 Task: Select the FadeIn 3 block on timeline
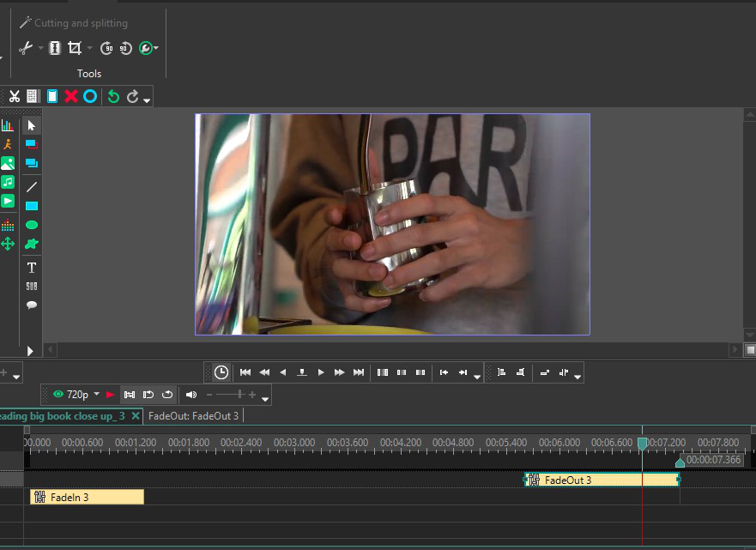coord(87,497)
